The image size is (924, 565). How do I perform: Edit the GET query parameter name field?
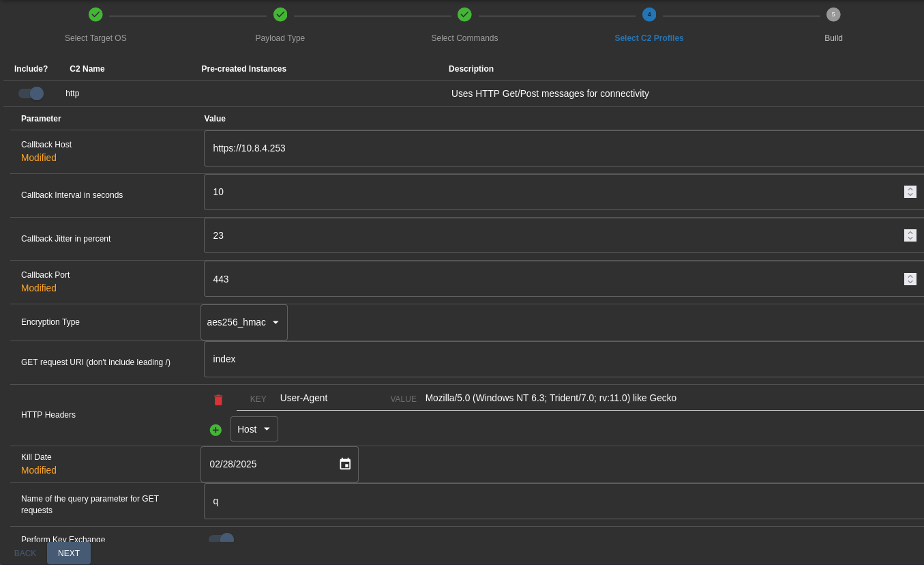click(564, 501)
